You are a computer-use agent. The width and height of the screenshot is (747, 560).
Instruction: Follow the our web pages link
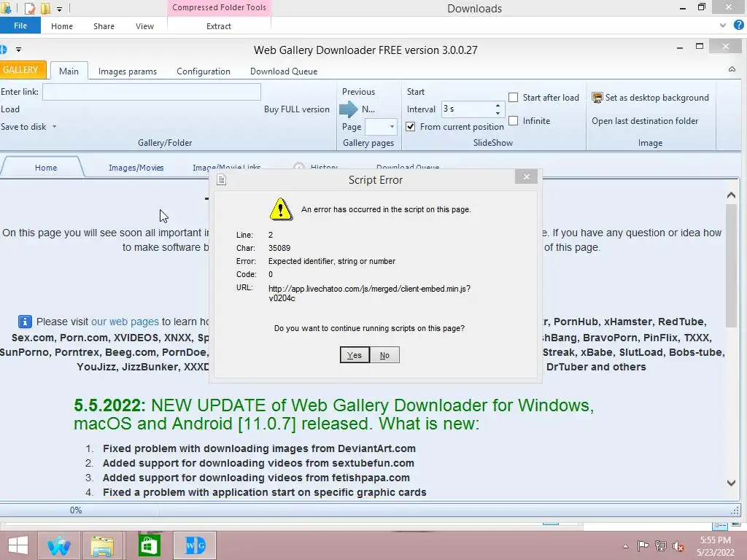point(125,322)
